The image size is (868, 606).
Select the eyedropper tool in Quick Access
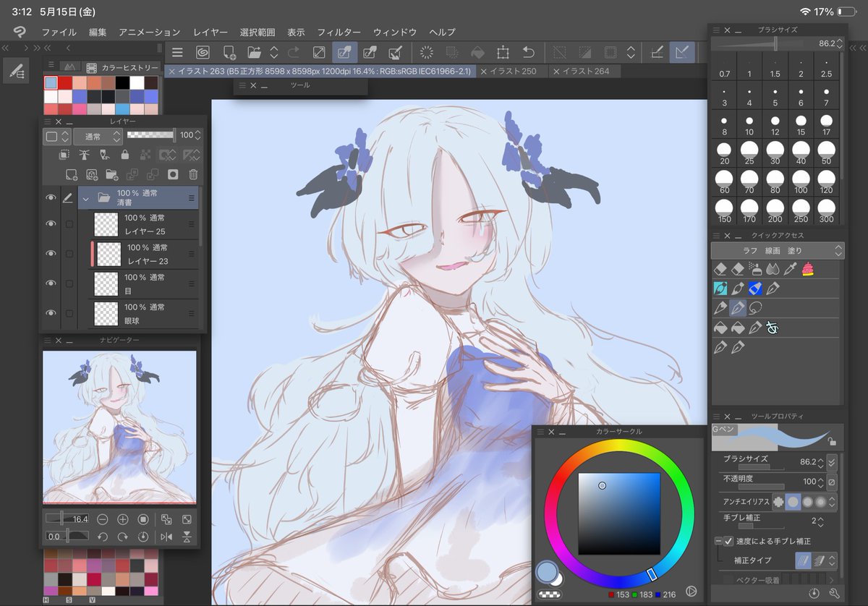pos(791,269)
